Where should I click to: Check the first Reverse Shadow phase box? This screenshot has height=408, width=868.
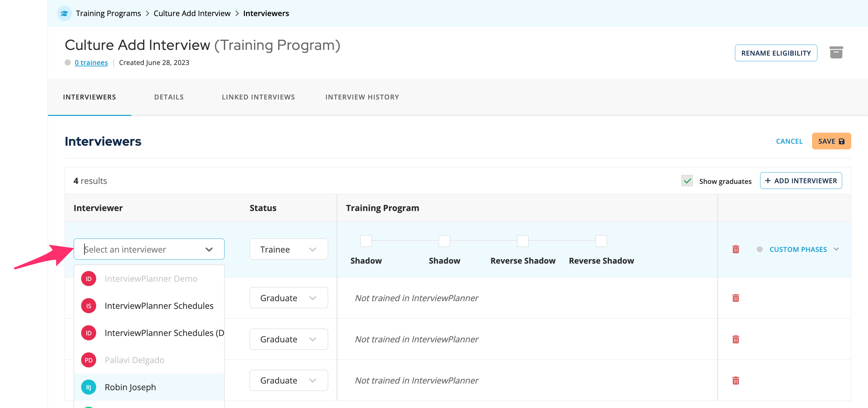[523, 241]
